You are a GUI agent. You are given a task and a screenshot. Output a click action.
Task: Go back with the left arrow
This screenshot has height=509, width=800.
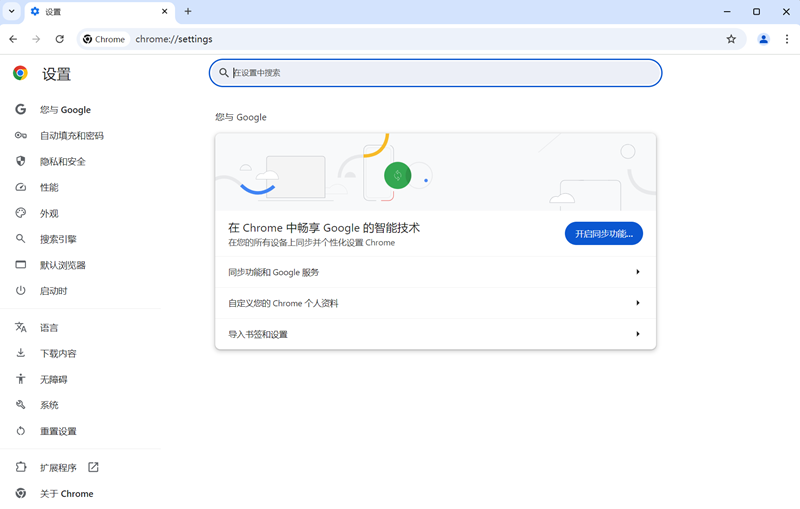point(13,39)
